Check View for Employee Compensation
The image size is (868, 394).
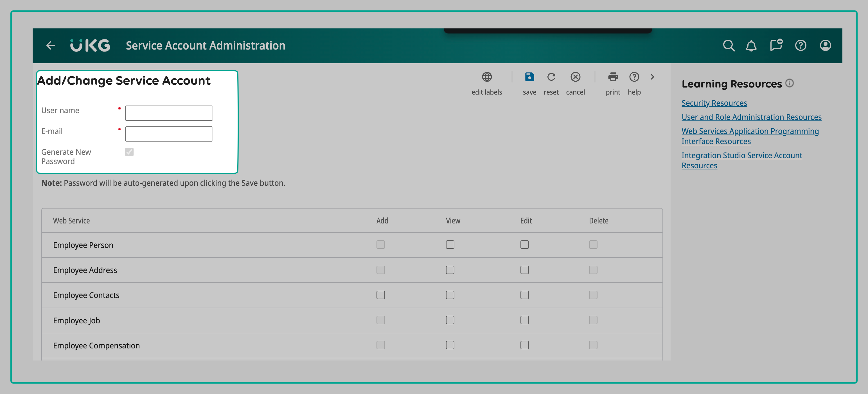450,345
